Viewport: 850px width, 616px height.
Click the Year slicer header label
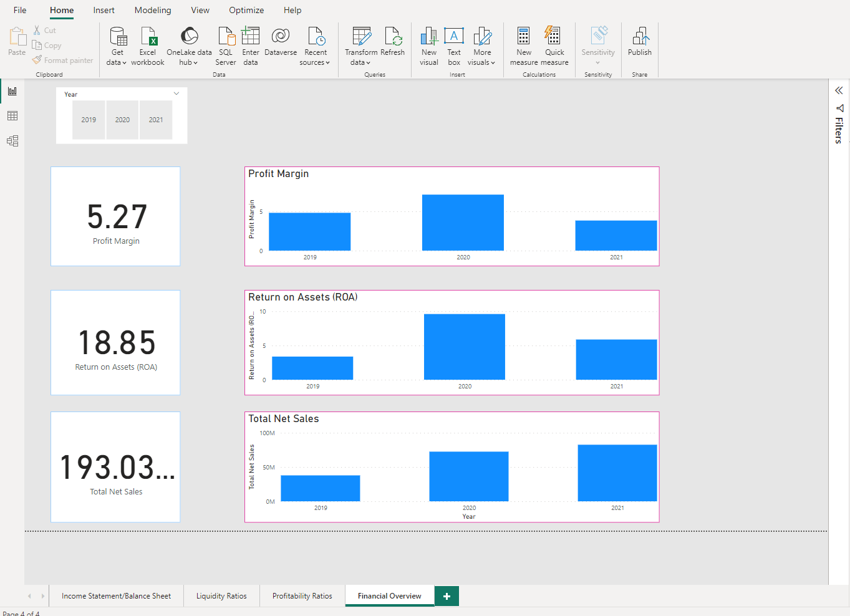coord(71,94)
